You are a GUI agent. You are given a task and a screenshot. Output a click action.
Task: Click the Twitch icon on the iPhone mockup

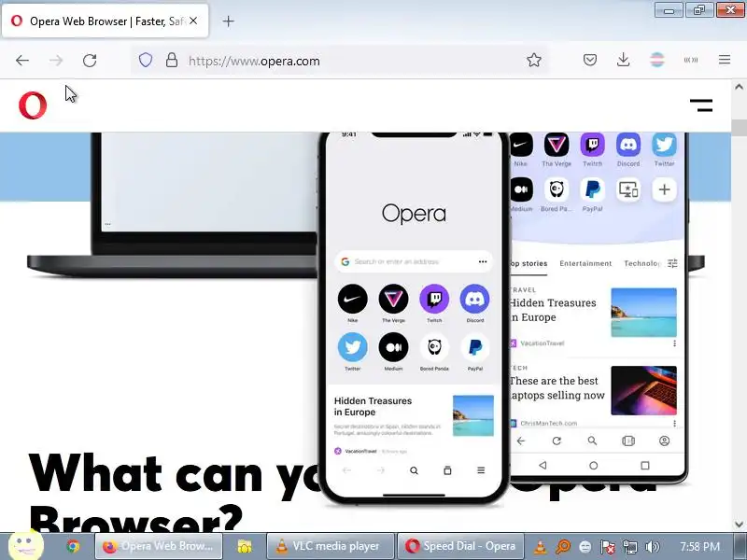pyautogui.click(x=434, y=299)
